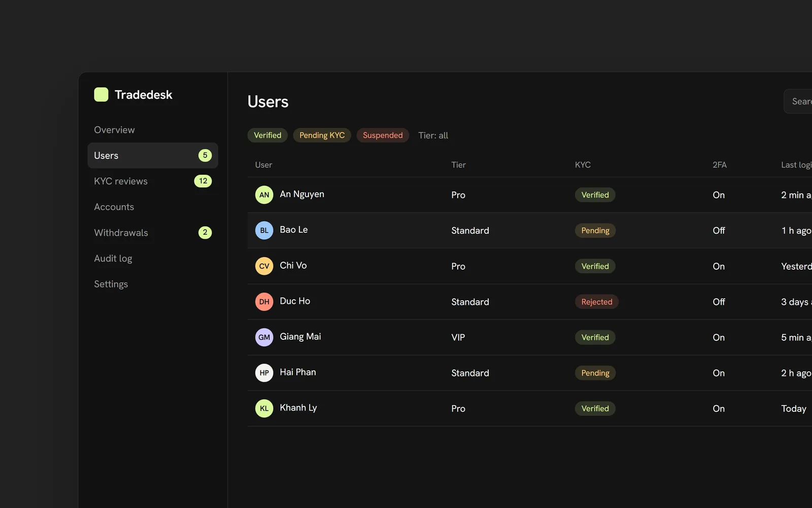Click Hai Phan's Pending KYC badge
The height and width of the screenshot is (508, 812).
coord(595,373)
